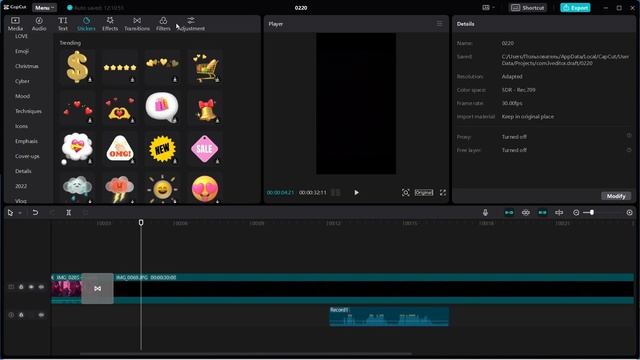Screen dimensions: 640x360
Task: Open the Filters tab
Action: click(x=163, y=24)
